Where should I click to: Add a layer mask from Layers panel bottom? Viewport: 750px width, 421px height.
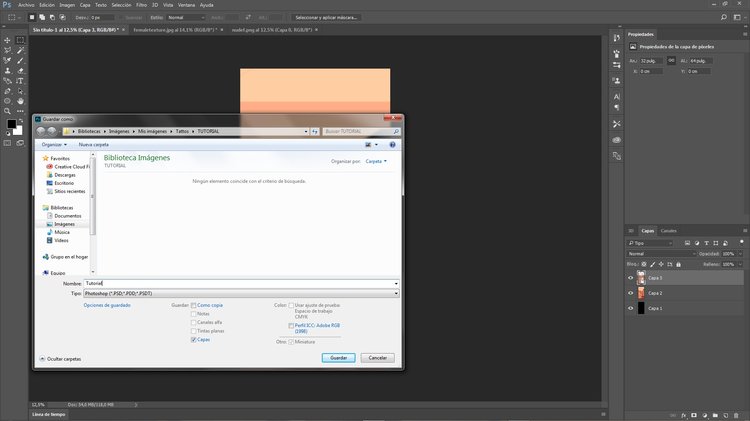694,416
